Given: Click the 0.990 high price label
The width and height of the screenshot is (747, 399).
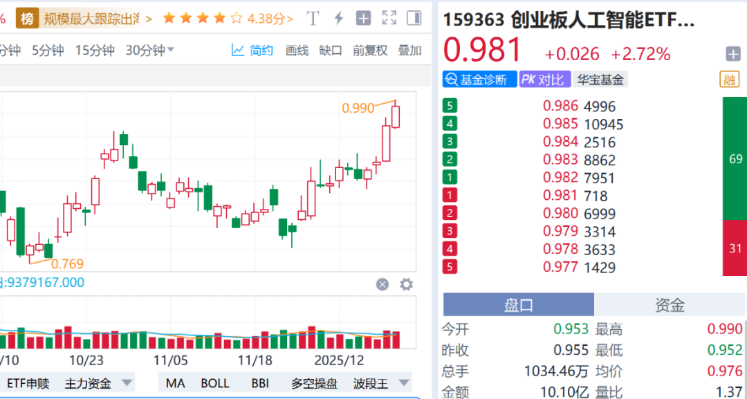Looking at the screenshot, I should click(358, 109).
